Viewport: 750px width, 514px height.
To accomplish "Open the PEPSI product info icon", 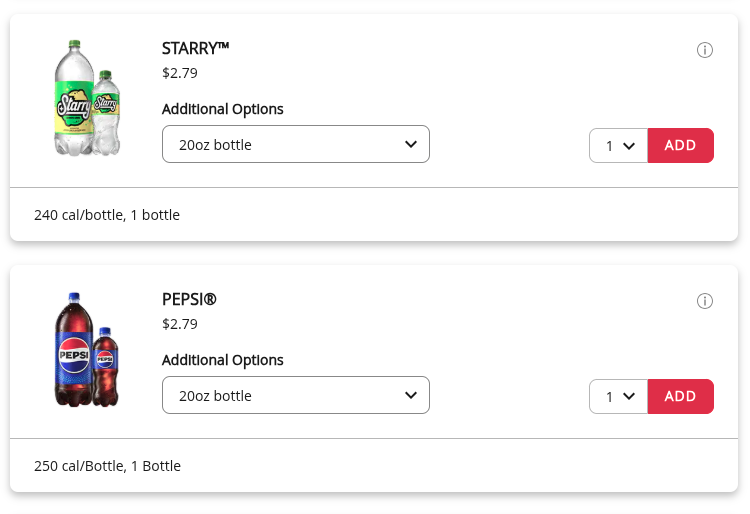I will coord(705,301).
